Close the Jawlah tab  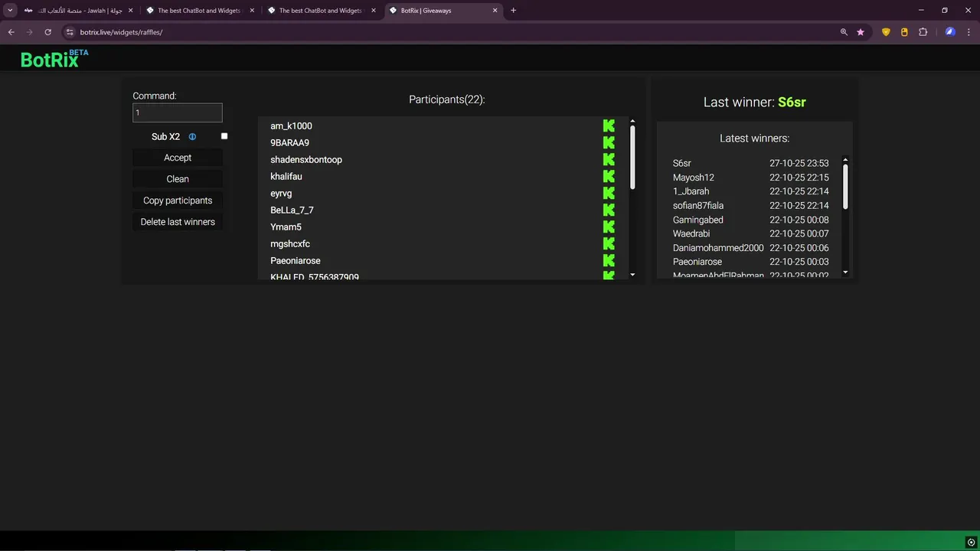pyautogui.click(x=130, y=11)
